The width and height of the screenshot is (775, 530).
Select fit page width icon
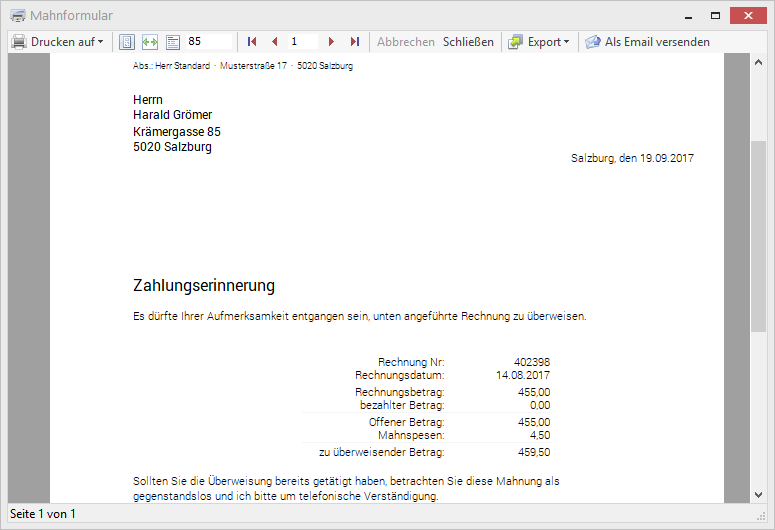point(150,42)
